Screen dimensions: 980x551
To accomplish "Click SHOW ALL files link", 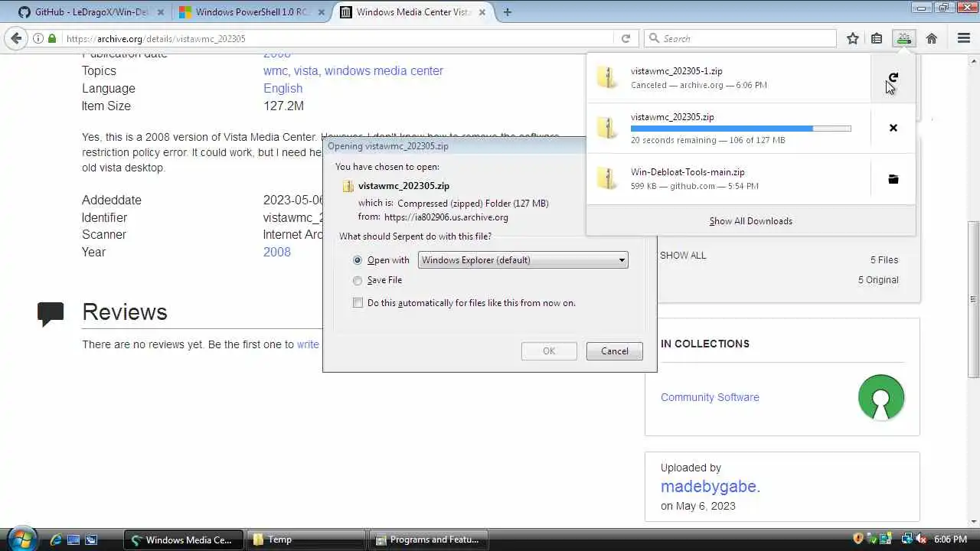I will 683,256.
